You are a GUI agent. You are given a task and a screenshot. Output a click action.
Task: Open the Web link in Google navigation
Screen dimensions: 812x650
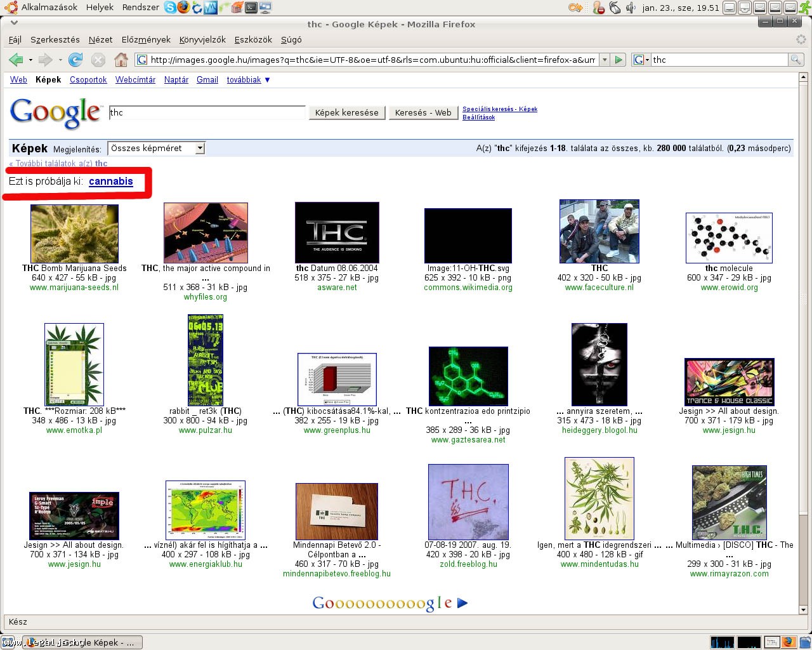click(x=18, y=80)
